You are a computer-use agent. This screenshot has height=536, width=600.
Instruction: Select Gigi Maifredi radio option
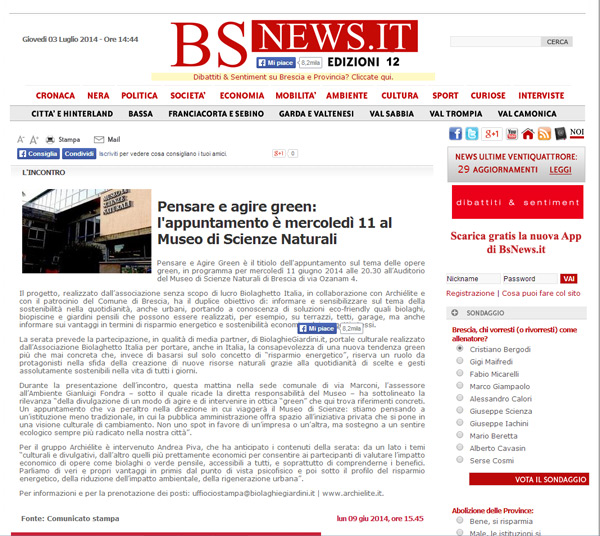click(x=460, y=361)
